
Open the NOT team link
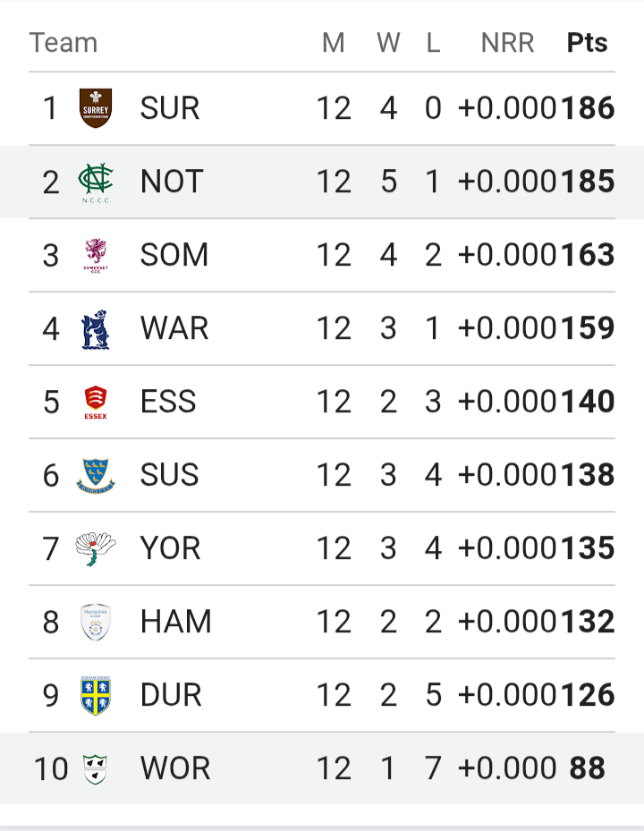pyautogui.click(x=172, y=182)
